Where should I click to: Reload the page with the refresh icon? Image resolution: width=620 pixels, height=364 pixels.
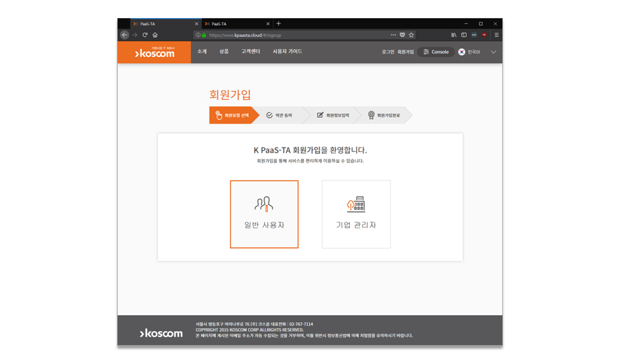145,35
